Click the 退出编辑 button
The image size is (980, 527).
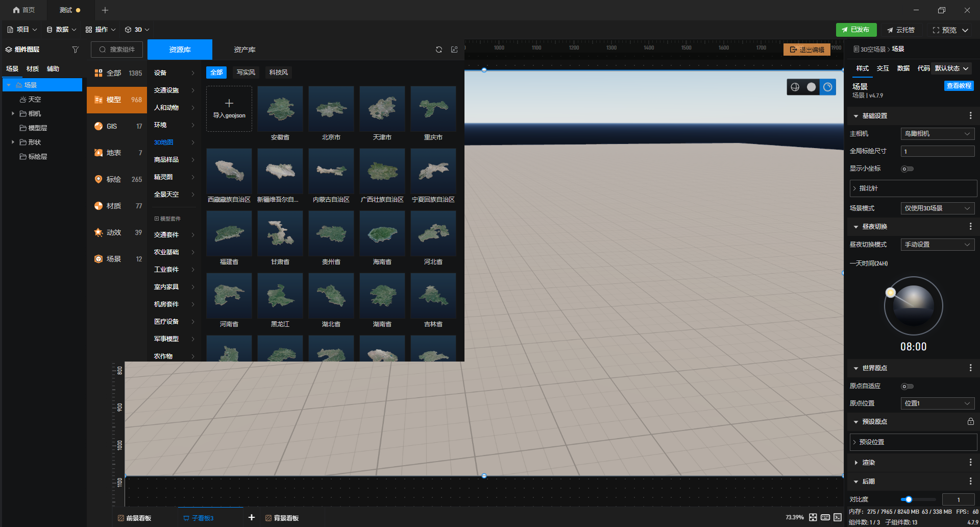(x=806, y=50)
